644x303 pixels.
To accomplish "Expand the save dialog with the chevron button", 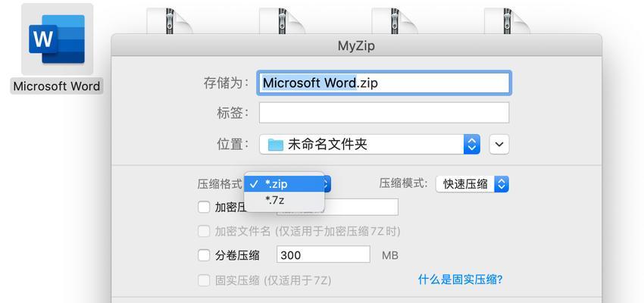I will pos(499,145).
